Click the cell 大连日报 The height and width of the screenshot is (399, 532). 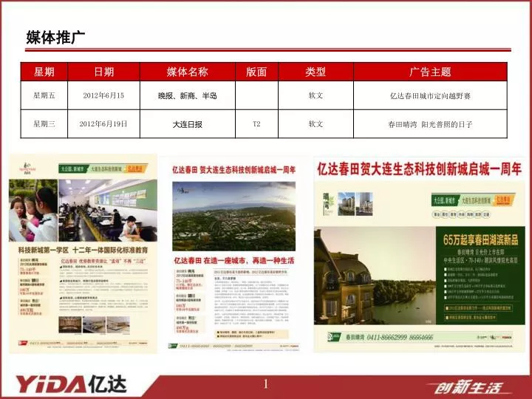187,124
